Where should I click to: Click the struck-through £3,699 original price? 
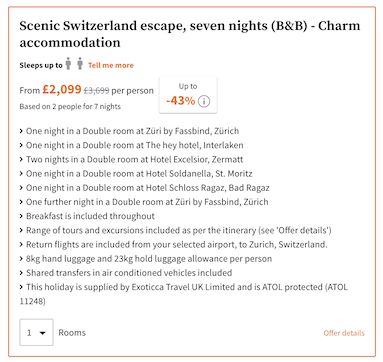coord(96,90)
